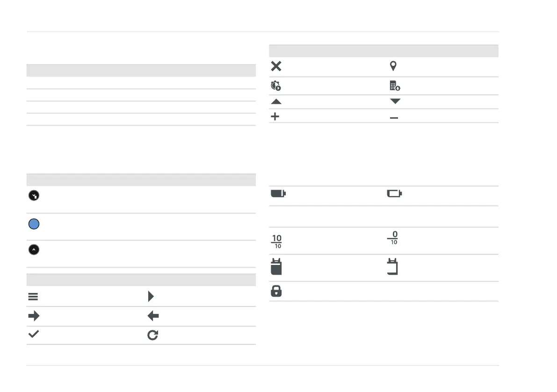Click the document download icon
Image resolution: width=557 pixels, height=392 pixels.
[x=395, y=86]
